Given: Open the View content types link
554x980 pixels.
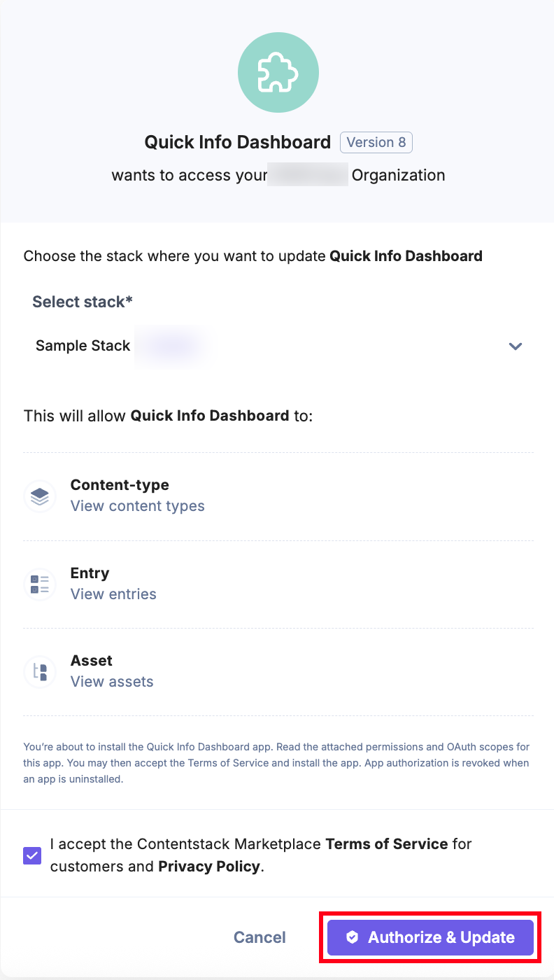Looking at the screenshot, I should pos(137,505).
